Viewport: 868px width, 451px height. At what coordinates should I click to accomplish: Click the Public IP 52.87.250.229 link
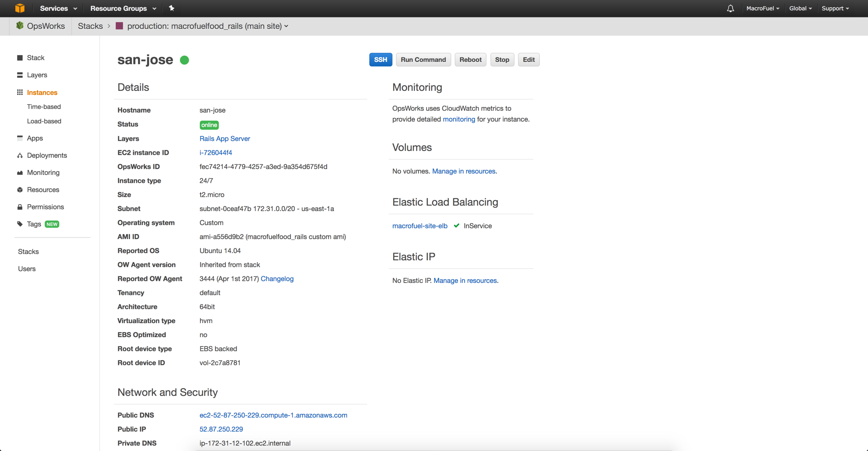tap(221, 429)
